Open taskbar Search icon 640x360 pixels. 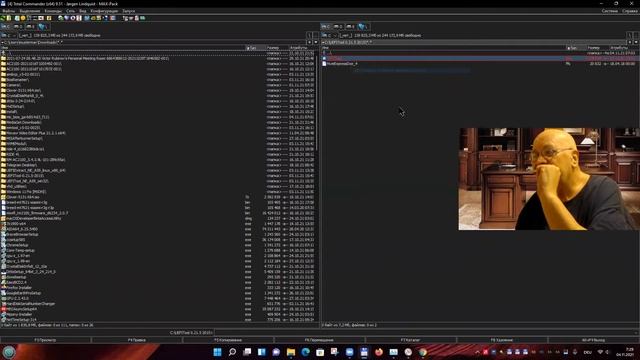tap(232, 352)
